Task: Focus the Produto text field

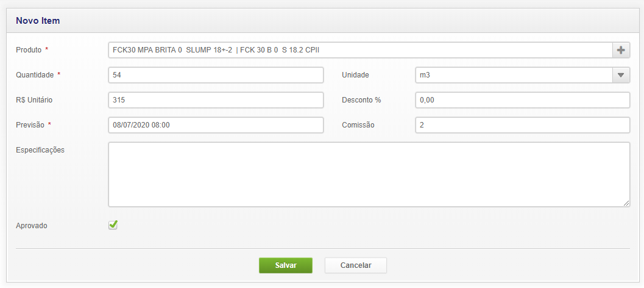Action: tap(359, 50)
